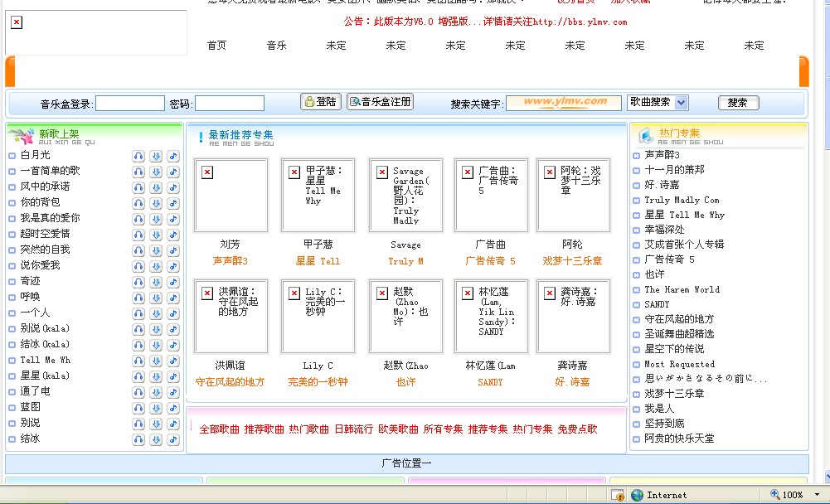
Task: Go to the 首页 navigation item
Action: (x=216, y=46)
